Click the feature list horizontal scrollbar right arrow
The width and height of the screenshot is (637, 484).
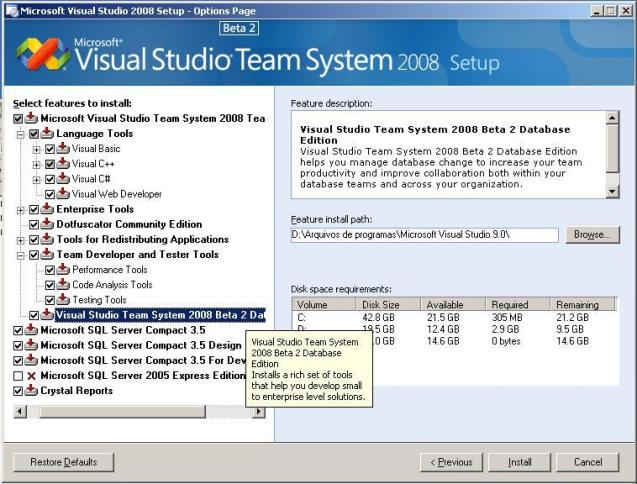point(259,411)
